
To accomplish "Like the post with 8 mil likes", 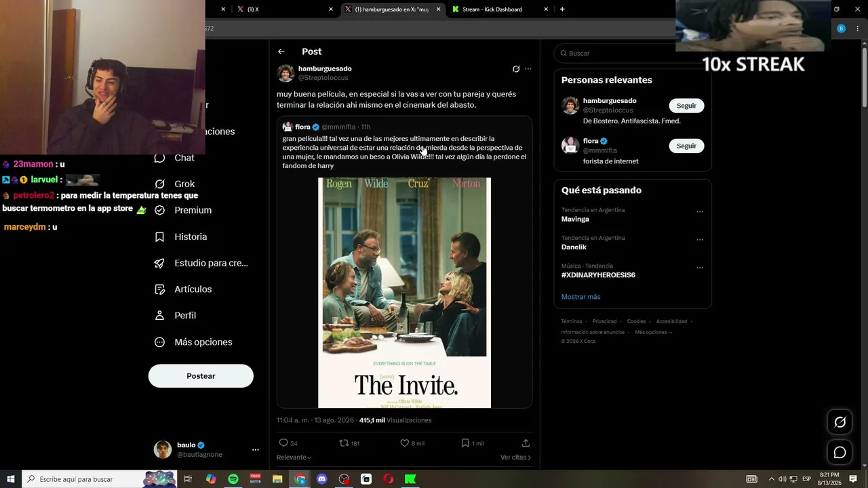I will click(x=412, y=443).
